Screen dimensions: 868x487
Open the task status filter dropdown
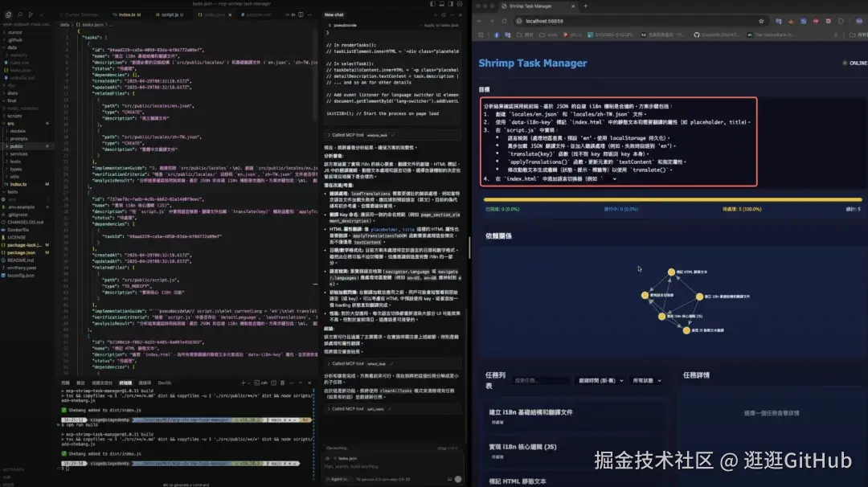[646, 381]
